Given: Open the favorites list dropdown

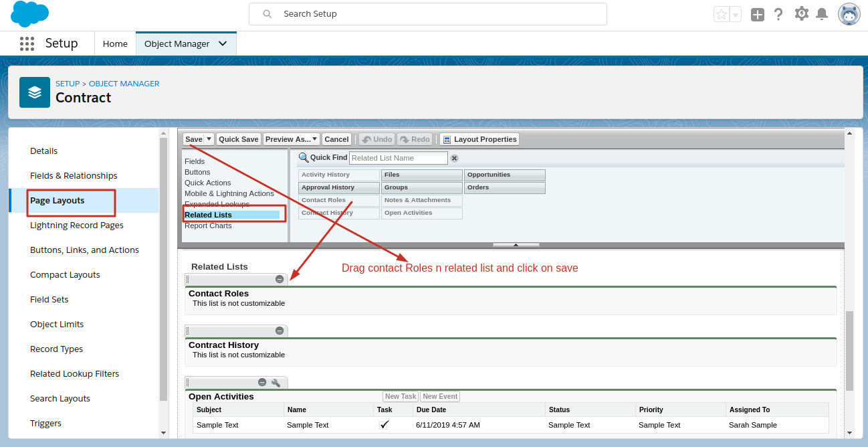Looking at the screenshot, I should [x=736, y=14].
